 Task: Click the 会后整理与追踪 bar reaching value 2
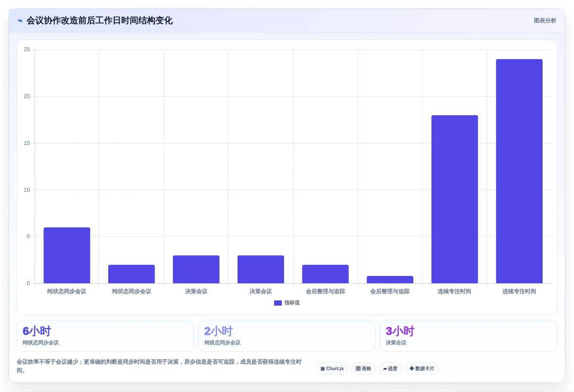pos(325,274)
